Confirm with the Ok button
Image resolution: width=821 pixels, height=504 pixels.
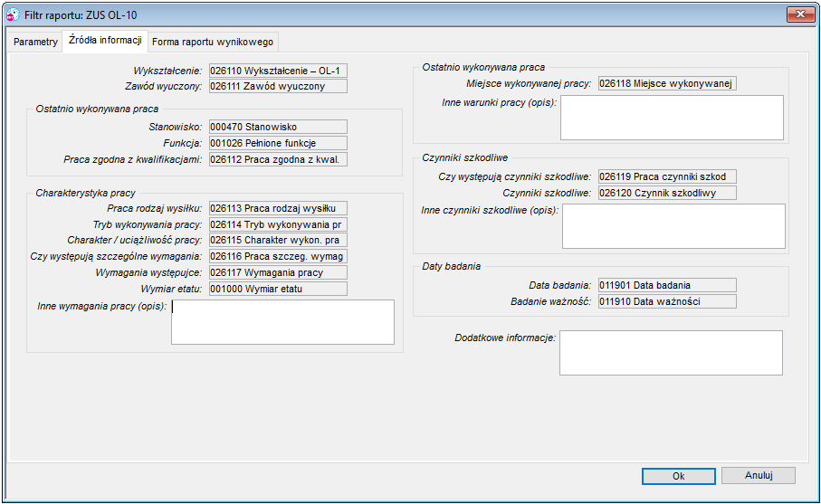coord(679,476)
